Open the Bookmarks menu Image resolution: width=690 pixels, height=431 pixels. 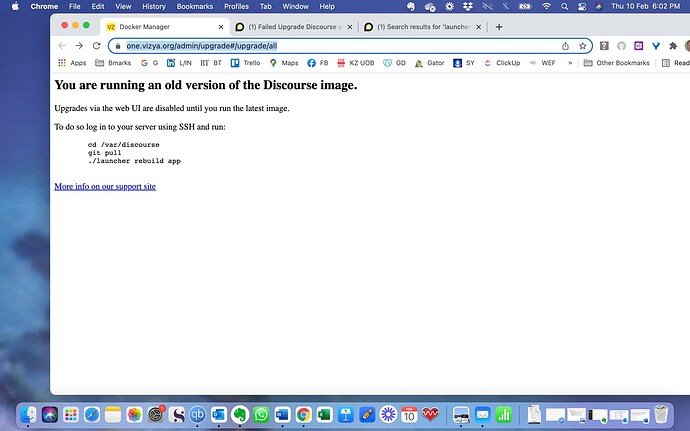point(195,6)
